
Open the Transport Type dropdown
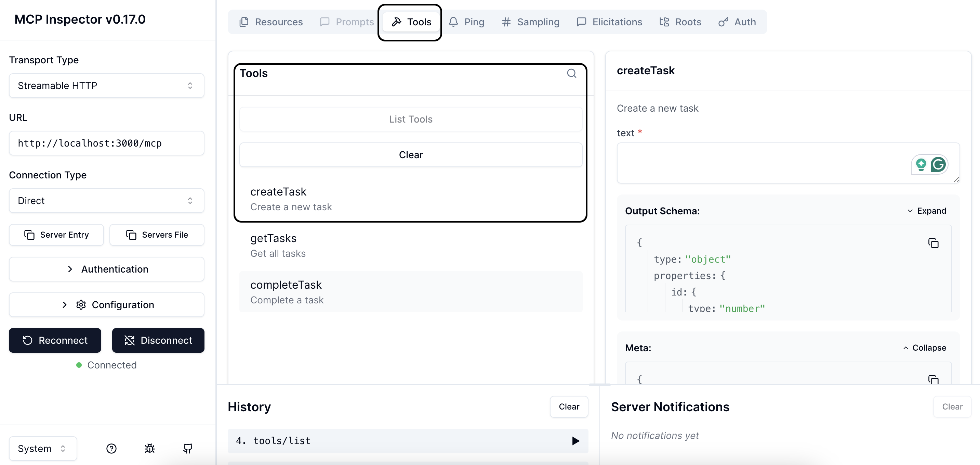tap(107, 86)
